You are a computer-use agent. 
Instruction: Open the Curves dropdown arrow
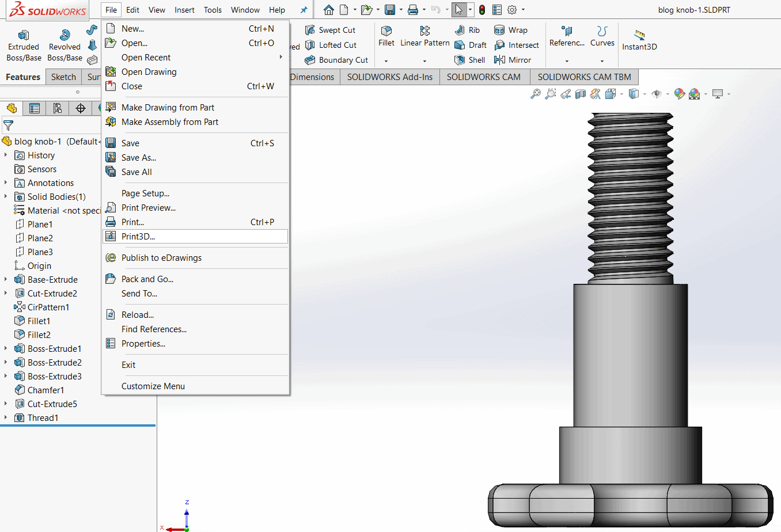click(x=602, y=60)
